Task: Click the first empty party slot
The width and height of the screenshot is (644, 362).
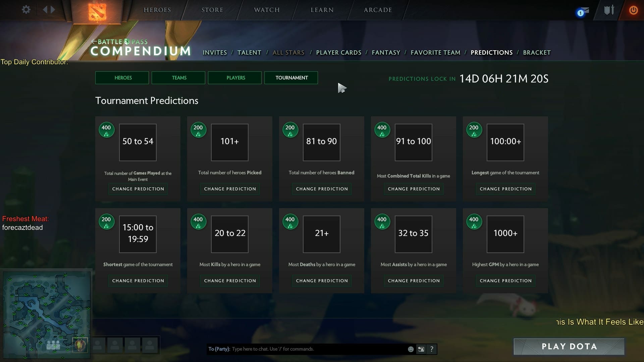Action: [x=97, y=345]
